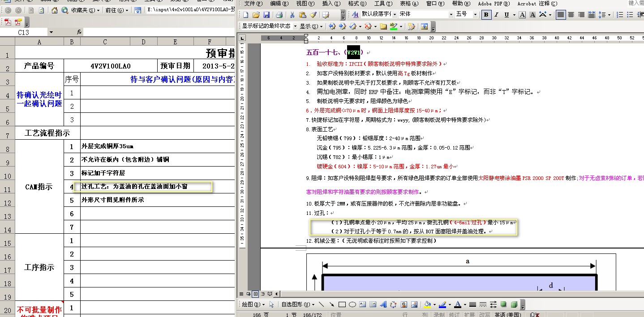Toggle character shading button (shaded A)
This screenshot has width=644, height=317.
click(532, 15)
